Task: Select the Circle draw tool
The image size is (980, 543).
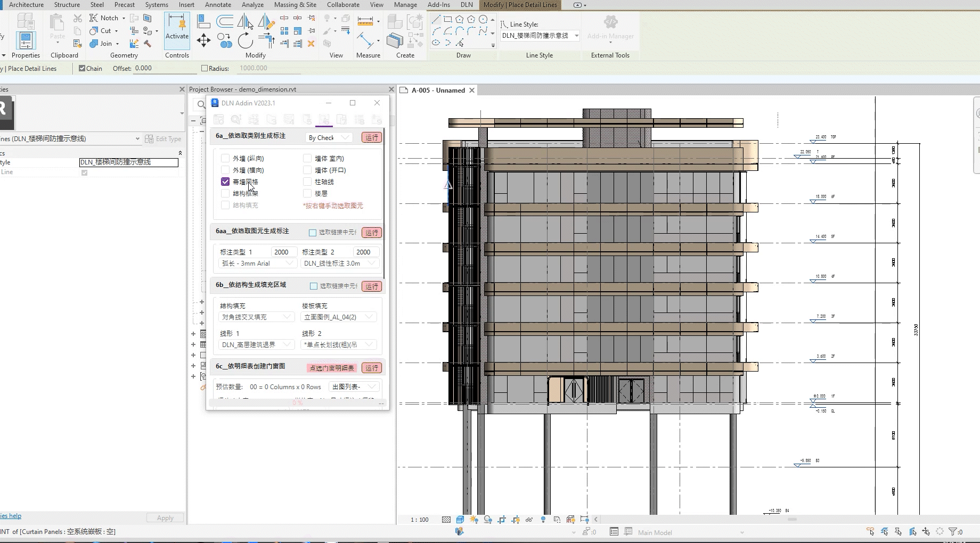Action: 483,19
